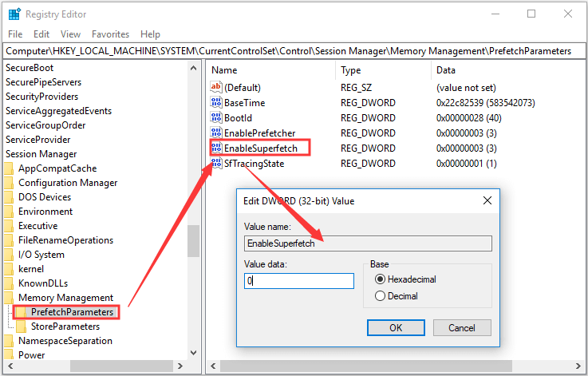The width and height of the screenshot is (588, 376).
Task: Click the BootId DWORD icon
Action: pos(217,117)
